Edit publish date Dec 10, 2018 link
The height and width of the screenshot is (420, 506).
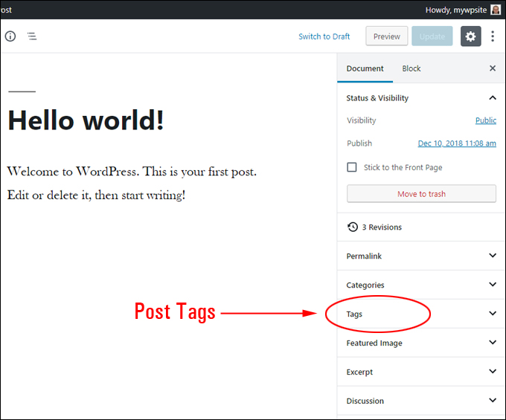[x=457, y=143]
